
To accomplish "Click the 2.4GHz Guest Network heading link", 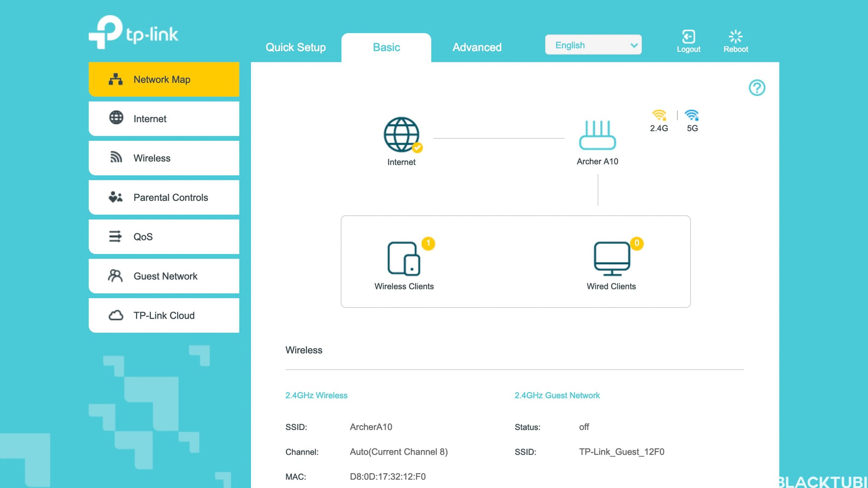I will [557, 395].
